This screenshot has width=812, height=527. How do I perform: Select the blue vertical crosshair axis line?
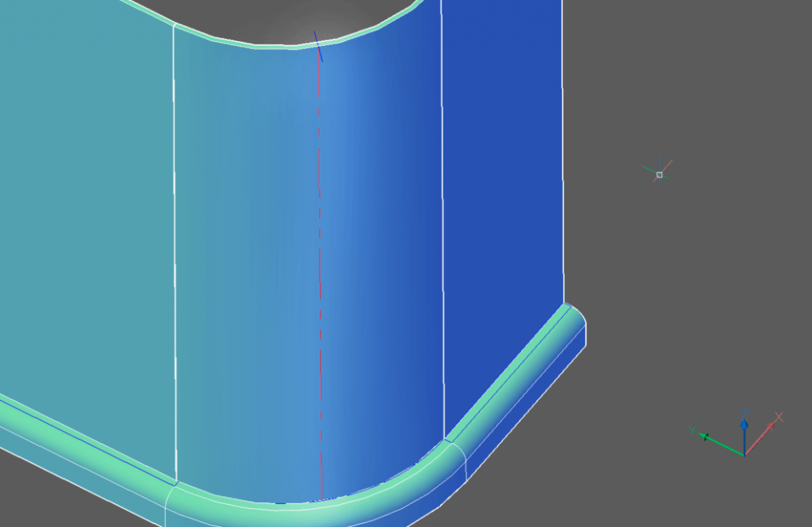(660, 158)
